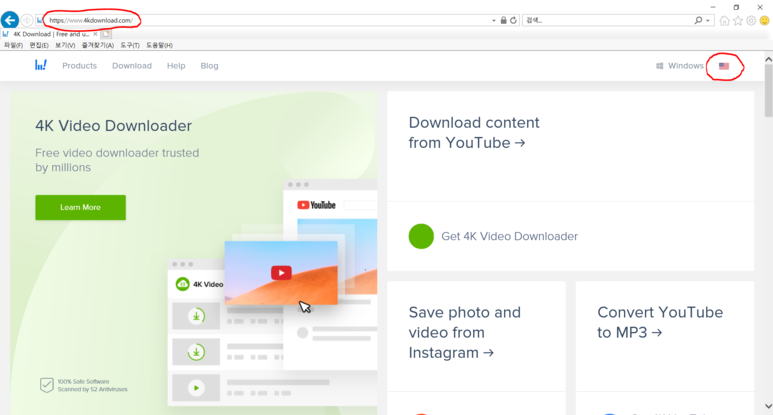The height and width of the screenshot is (415, 773).
Task: Click the lock security icon
Action: coord(503,20)
